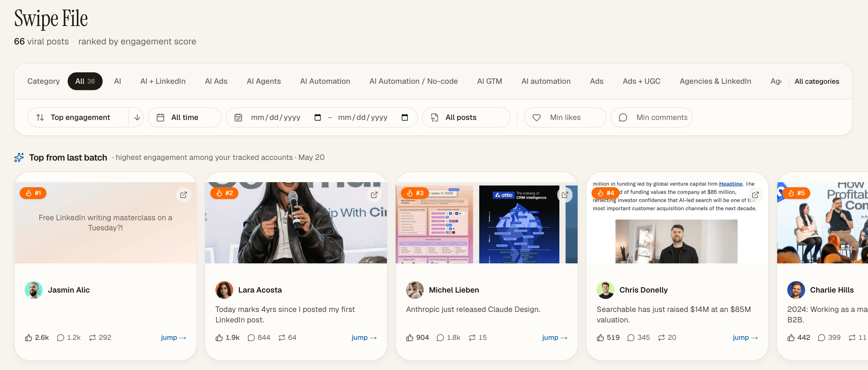Click the start date mm/dd/yyyy field
The height and width of the screenshot is (370, 868).
click(276, 117)
